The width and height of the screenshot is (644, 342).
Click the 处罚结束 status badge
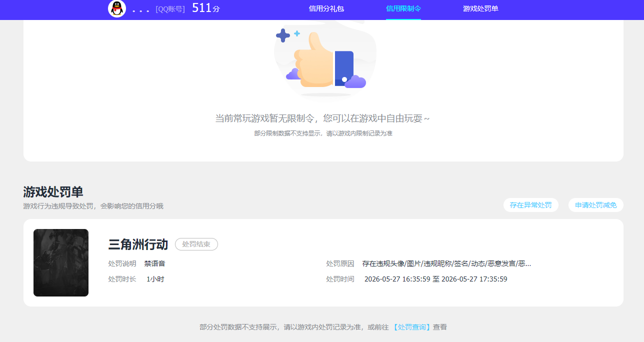[196, 244]
